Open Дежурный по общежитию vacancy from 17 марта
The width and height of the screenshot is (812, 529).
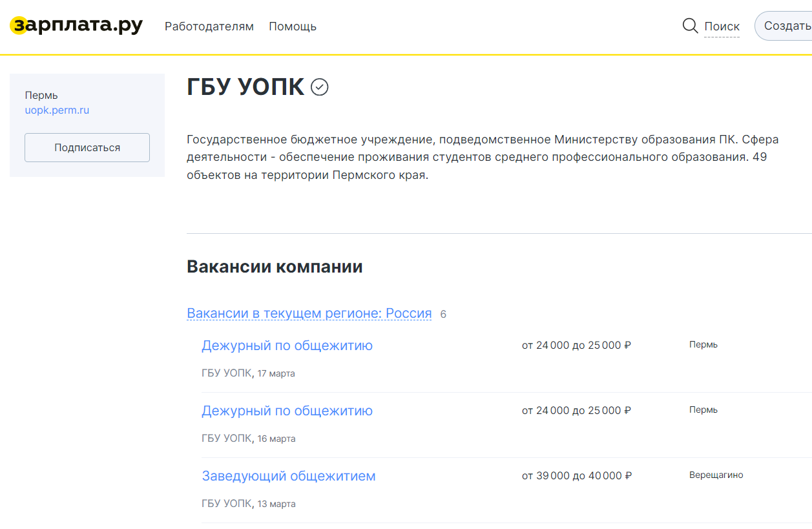click(x=287, y=346)
